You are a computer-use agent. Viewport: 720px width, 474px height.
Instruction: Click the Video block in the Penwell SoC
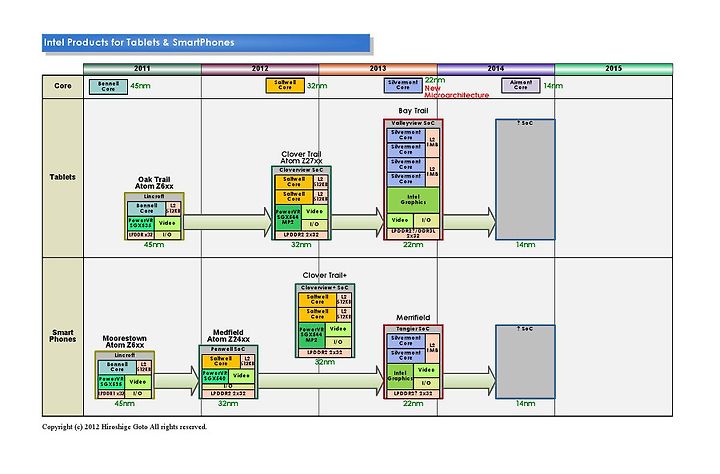point(241,376)
